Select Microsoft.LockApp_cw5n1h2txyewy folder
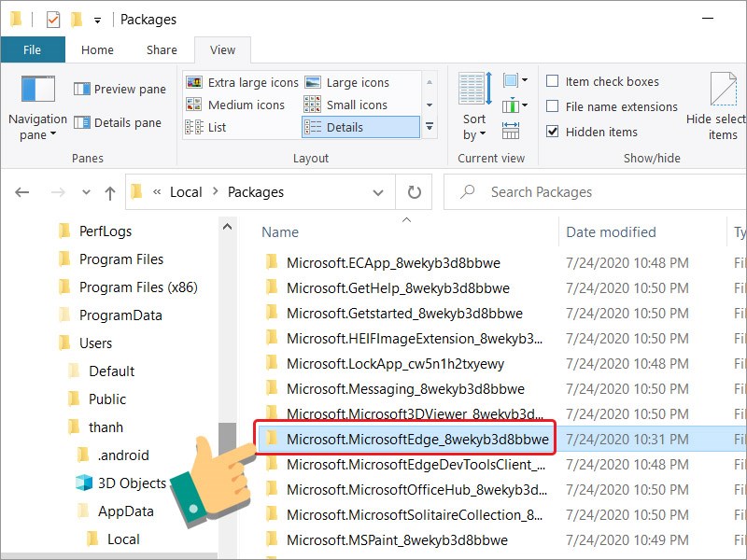Image resolution: width=747 pixels, height=560 pixels. click(x=395, y=364)
